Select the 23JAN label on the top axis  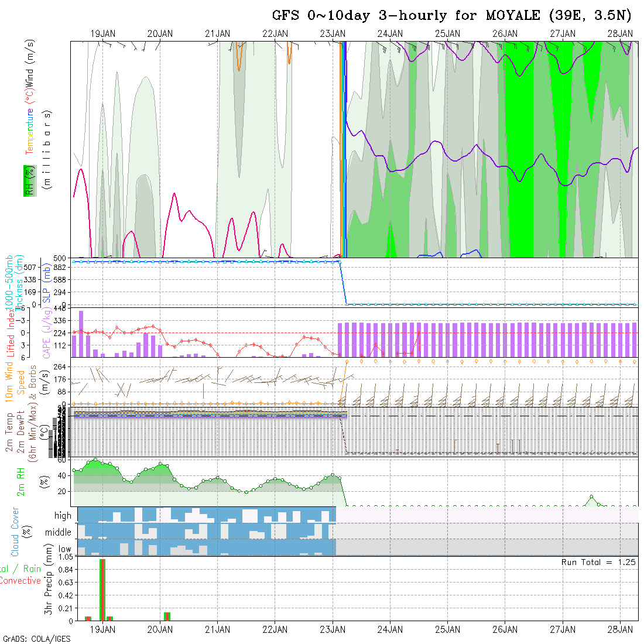coord(333,34)
